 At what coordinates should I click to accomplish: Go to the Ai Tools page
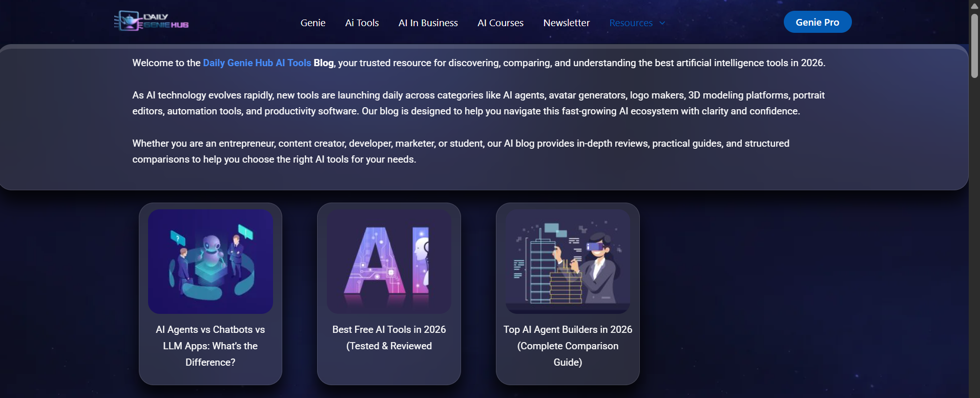click(x=362, y=23)
